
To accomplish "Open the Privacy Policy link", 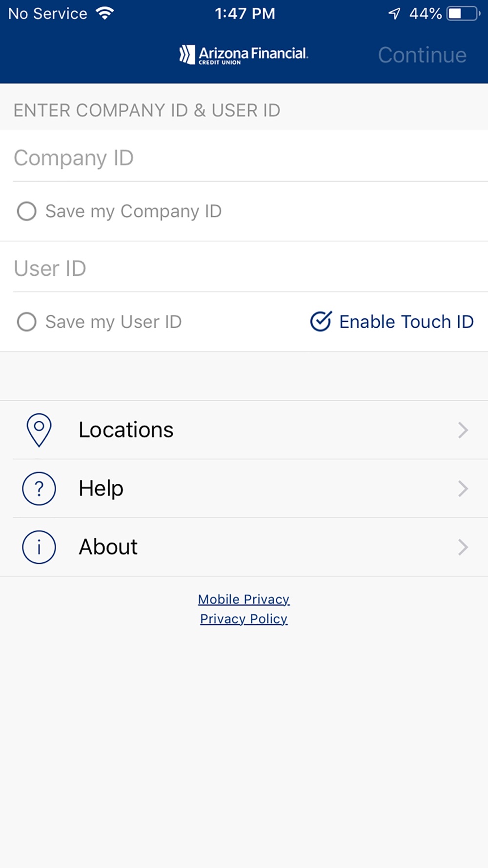I will (244, 619).
